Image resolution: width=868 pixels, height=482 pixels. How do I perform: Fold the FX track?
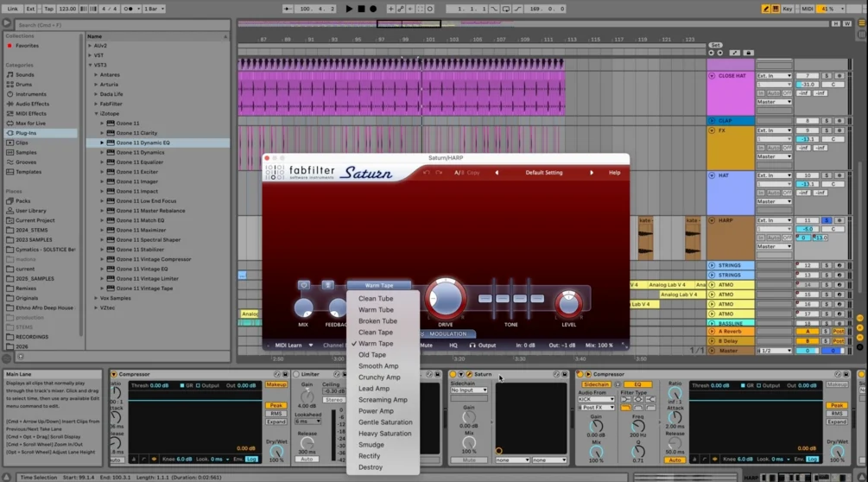[x=712, y=130]
